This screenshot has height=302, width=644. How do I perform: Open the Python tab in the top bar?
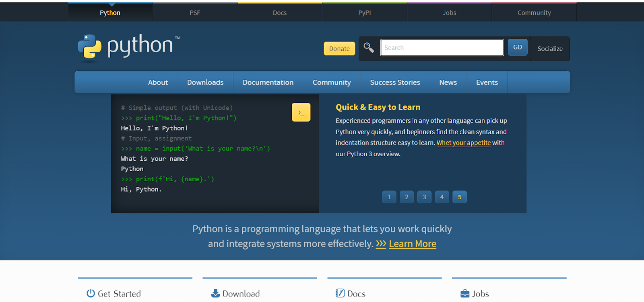click(110, 12)
